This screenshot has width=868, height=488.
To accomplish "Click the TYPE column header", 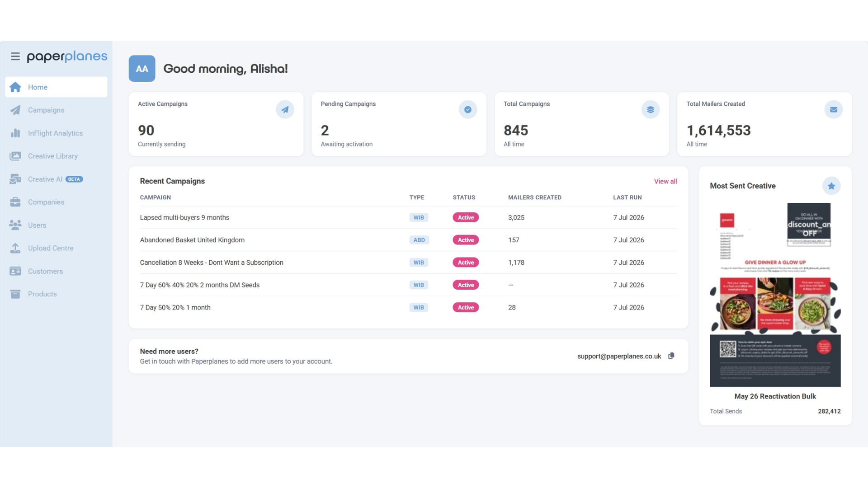I will [x=417, y=197].
